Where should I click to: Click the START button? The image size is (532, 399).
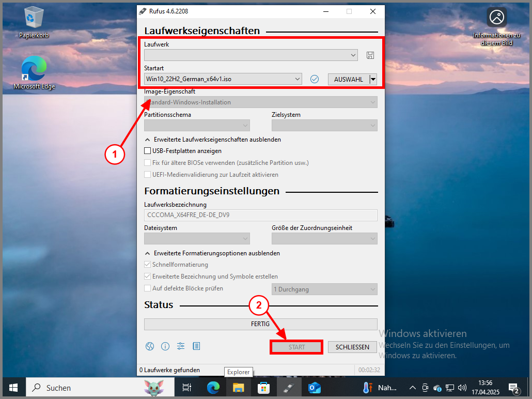296,347
